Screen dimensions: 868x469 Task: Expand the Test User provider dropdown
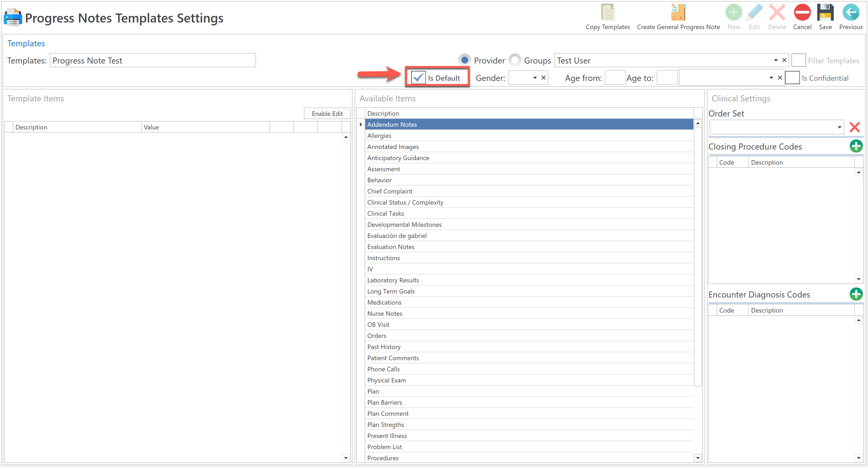[x=775, y=60]
